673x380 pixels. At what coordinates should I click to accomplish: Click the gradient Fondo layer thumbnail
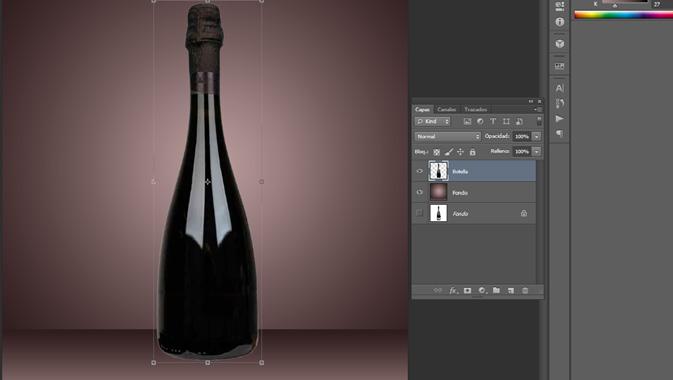pos(438,192)
